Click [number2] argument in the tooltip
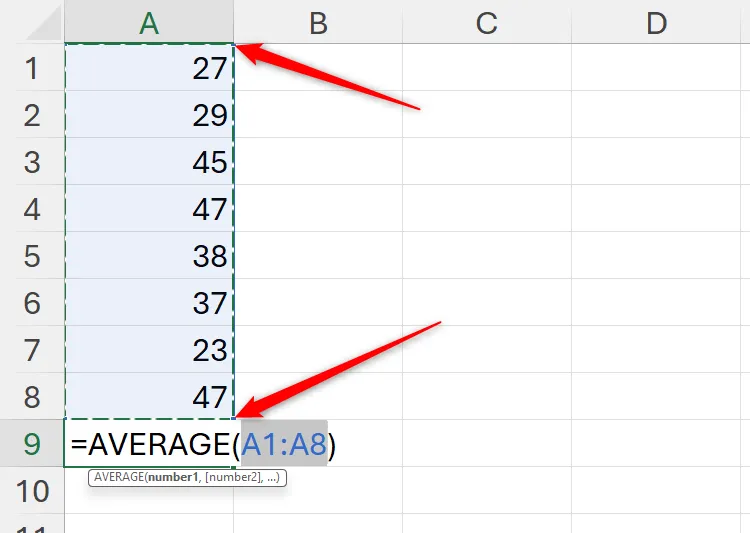 233,477
